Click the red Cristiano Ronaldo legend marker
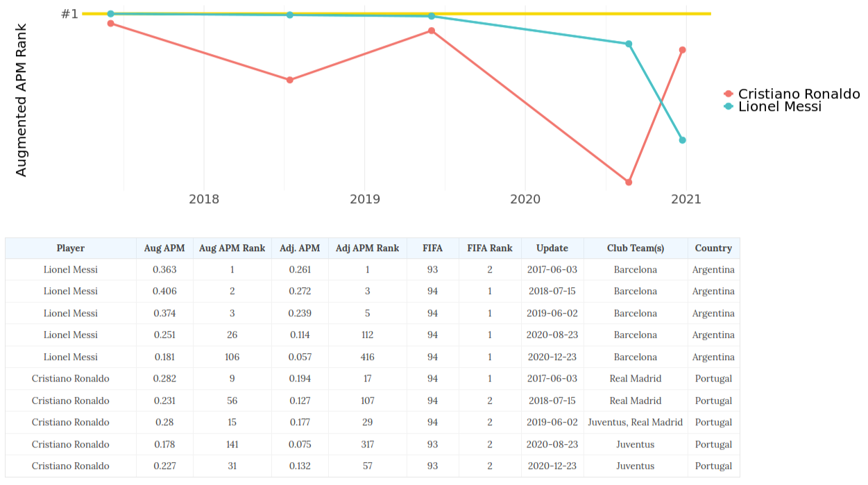The image size is (868, 485). 728,94
